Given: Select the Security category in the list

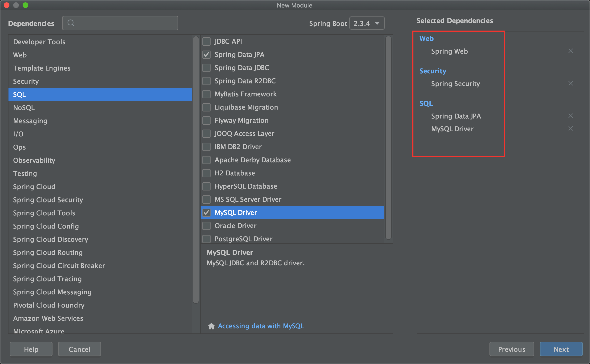Looking at the screenshot, I should point(100,81).
